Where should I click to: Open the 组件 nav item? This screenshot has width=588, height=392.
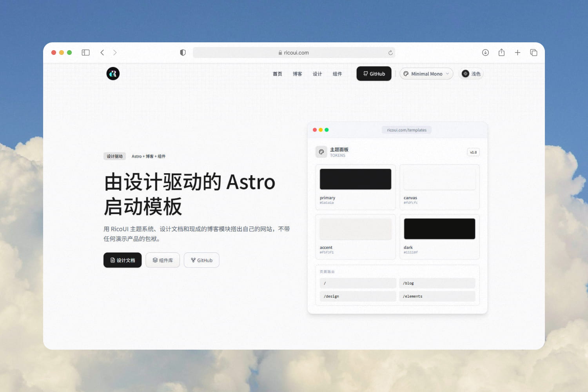point(338,74)
